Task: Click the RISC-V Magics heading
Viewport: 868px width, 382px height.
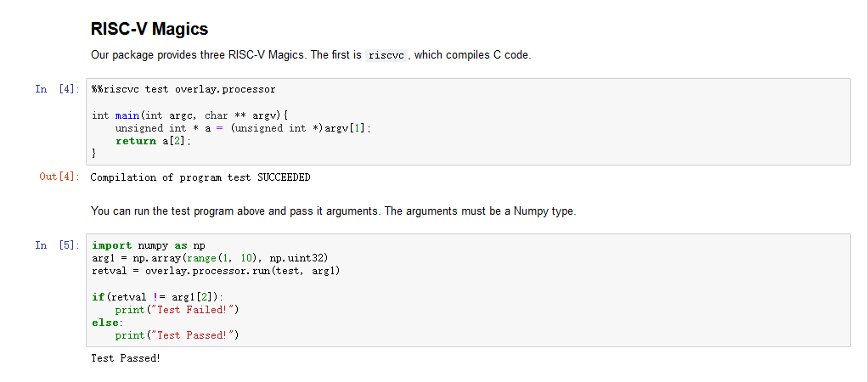Action: click(x=149, y=30)
